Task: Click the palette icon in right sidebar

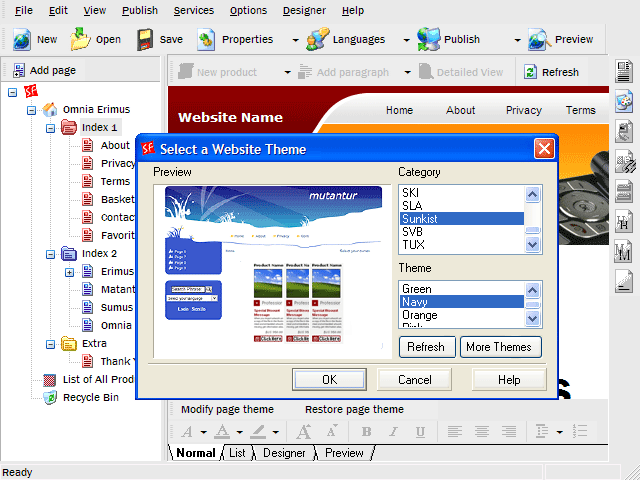Action: coord(624,101)
